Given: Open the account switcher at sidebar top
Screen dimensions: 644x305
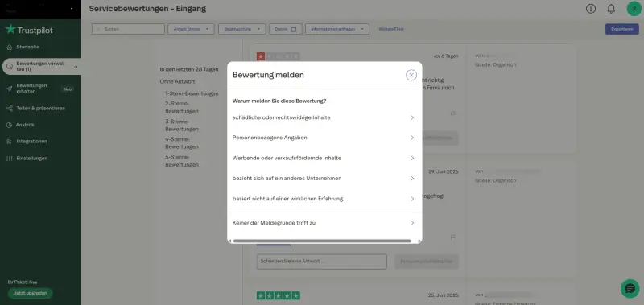Looking at the screenshot, I should pos(40,9).
